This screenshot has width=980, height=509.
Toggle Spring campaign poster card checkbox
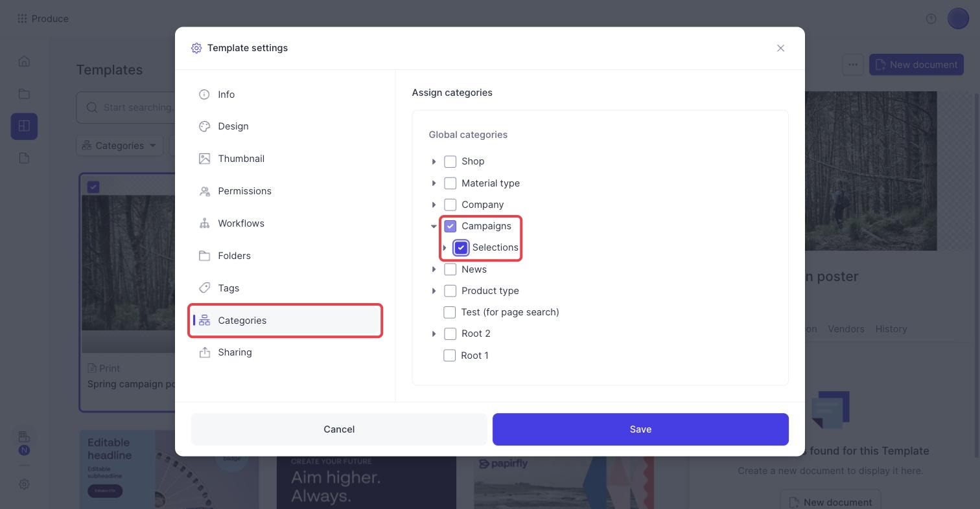pos(93,187)
